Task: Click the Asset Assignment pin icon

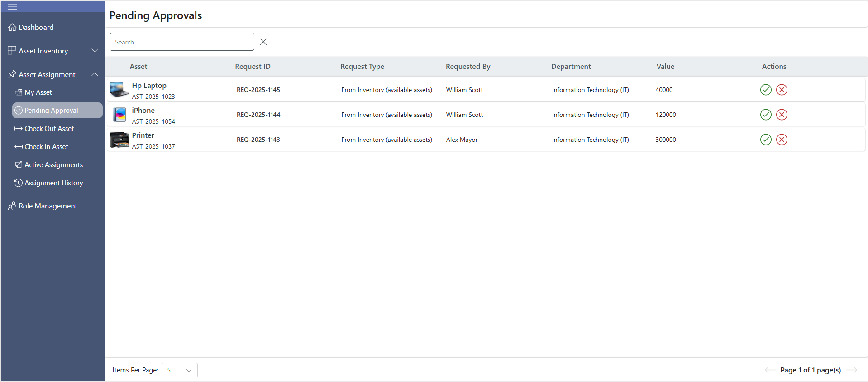Action: 12,74
